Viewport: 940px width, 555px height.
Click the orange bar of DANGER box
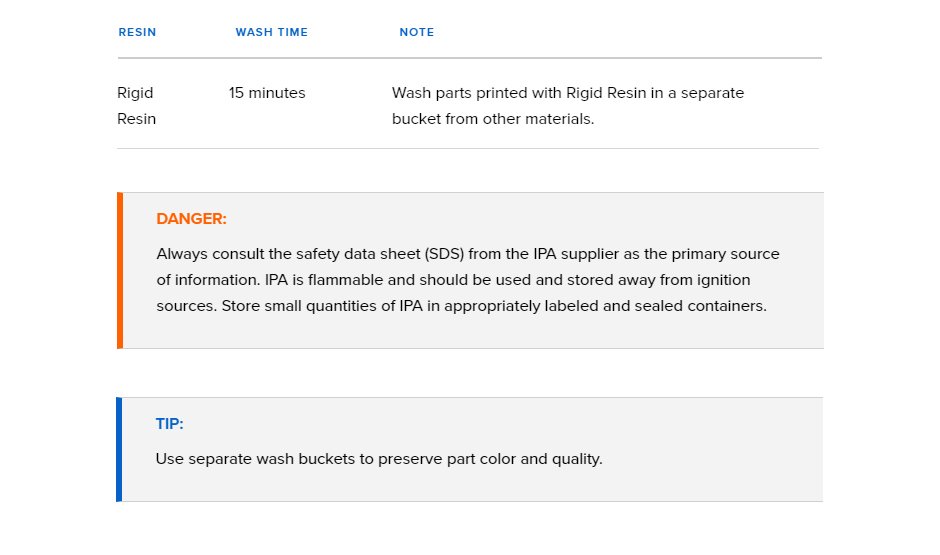(120, 270)
